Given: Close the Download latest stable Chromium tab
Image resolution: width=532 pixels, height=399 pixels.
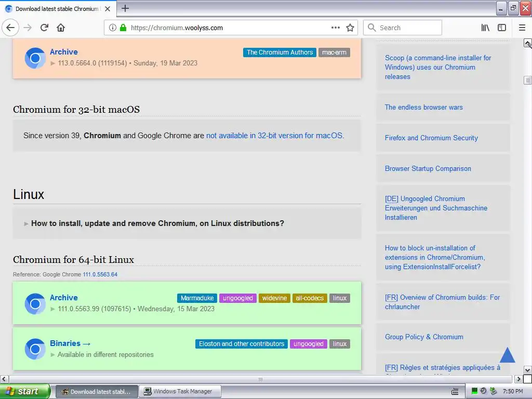Looking at the screenshot, I should pos(108,9).
